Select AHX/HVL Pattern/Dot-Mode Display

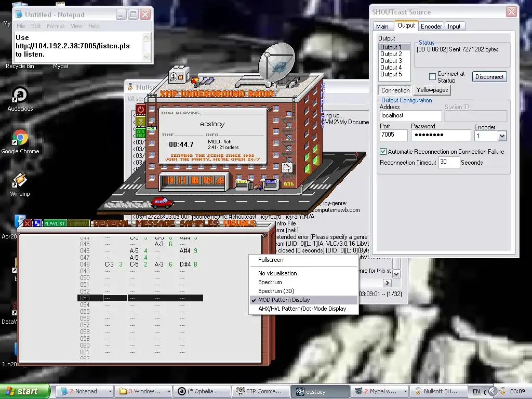(x=303, y=309)
